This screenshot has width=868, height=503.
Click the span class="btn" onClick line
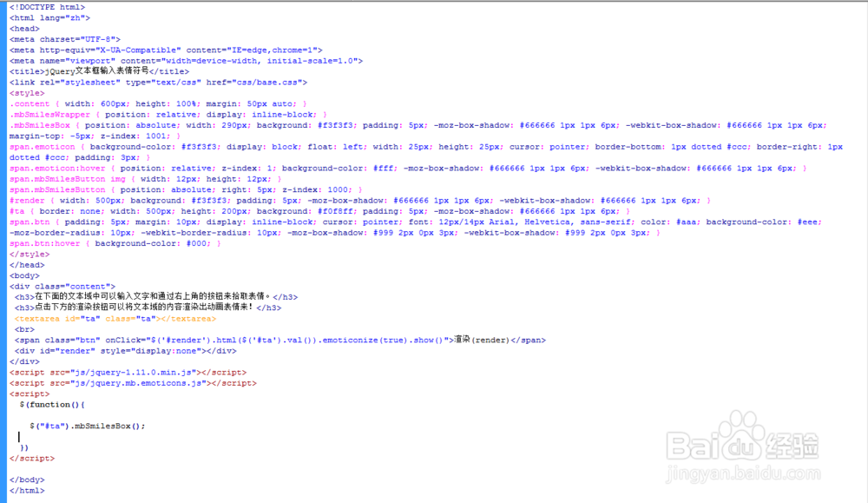click(280, 341)
